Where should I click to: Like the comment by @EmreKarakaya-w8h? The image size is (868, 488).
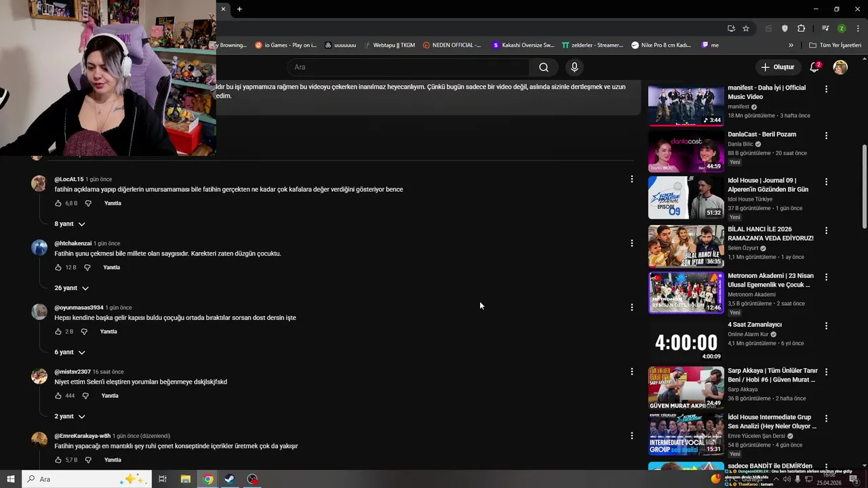pos(58,460)
